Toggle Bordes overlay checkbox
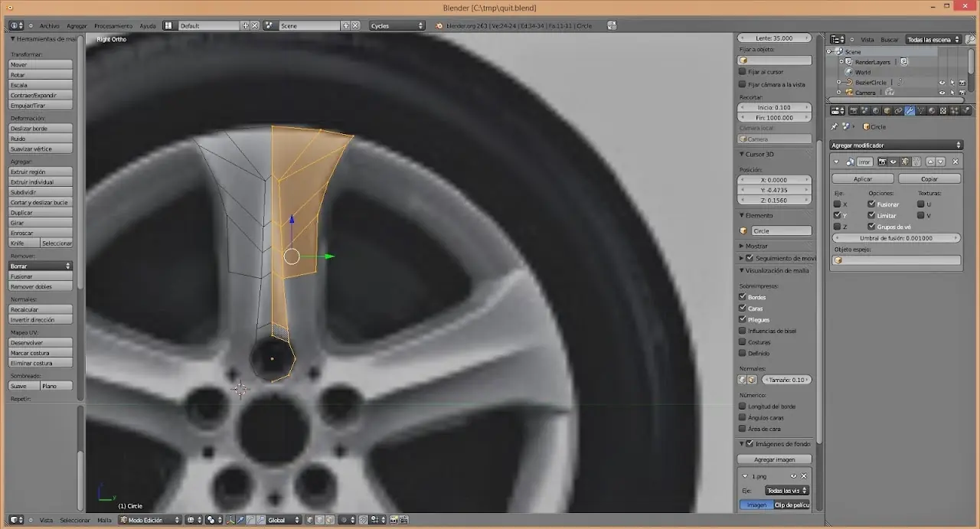Viewport: 980px width, 529px height. tap(743, 297)
